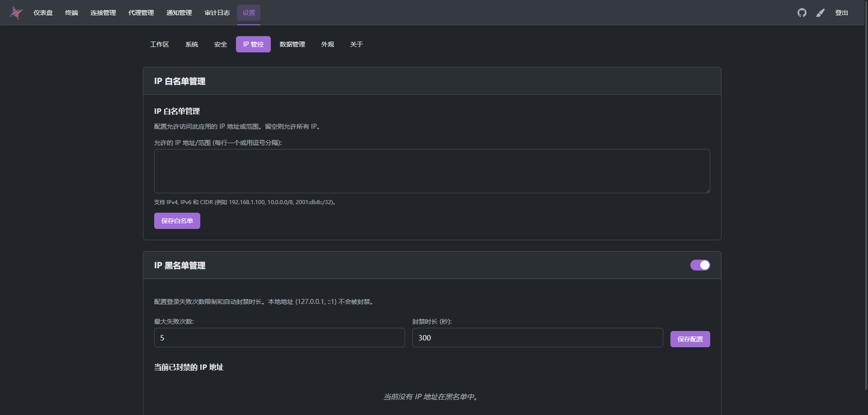868x415 pixels.
Task: Click the 保存白名单 button
Action: [177, 221]
